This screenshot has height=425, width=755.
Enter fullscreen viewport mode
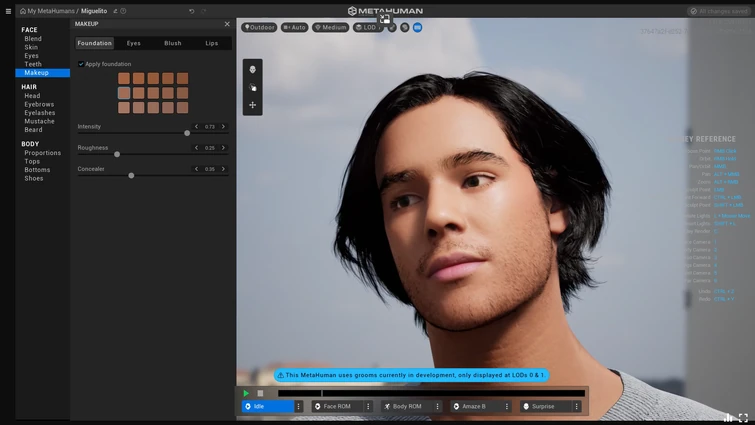pyautogui.click(x=743, y=418)
